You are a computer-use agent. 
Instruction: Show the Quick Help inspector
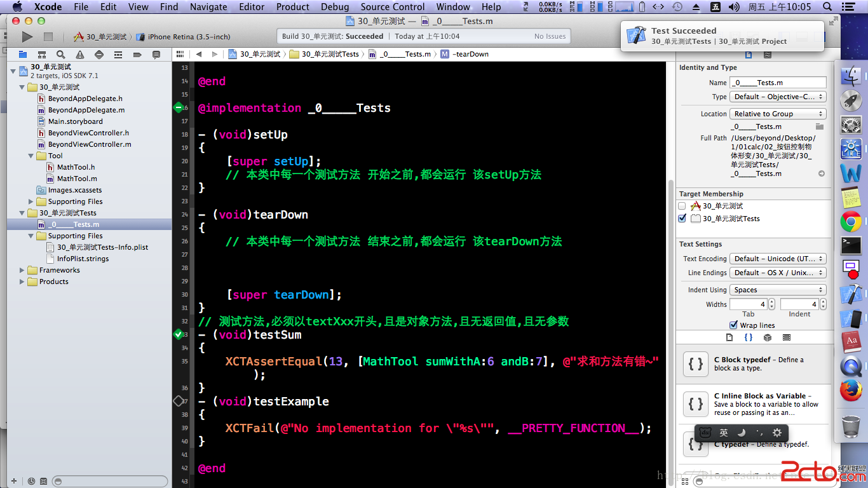click(x=768, y=55)
